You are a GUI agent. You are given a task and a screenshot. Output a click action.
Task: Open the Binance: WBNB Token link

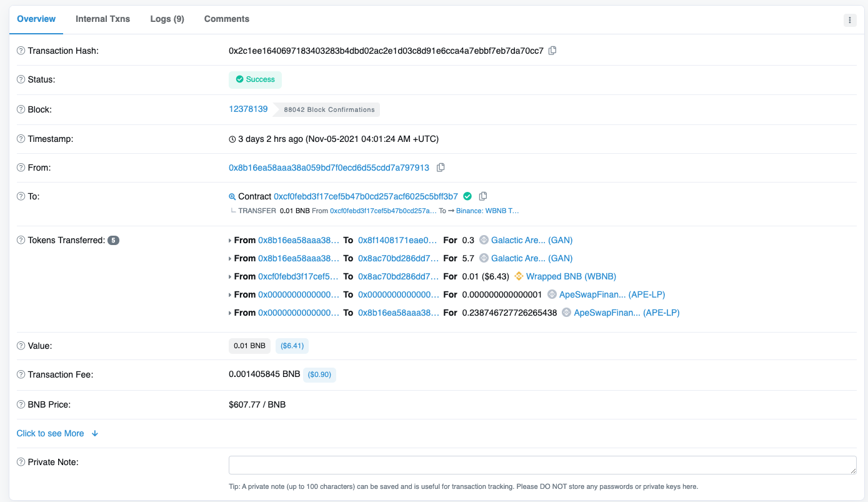tap(487, 211)
